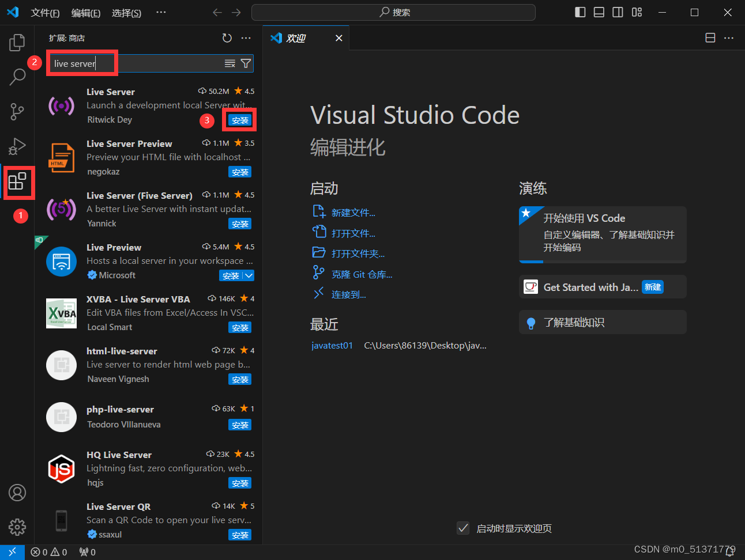Expand Live Preview install options dropdown
745x560 pixels.
249,276
